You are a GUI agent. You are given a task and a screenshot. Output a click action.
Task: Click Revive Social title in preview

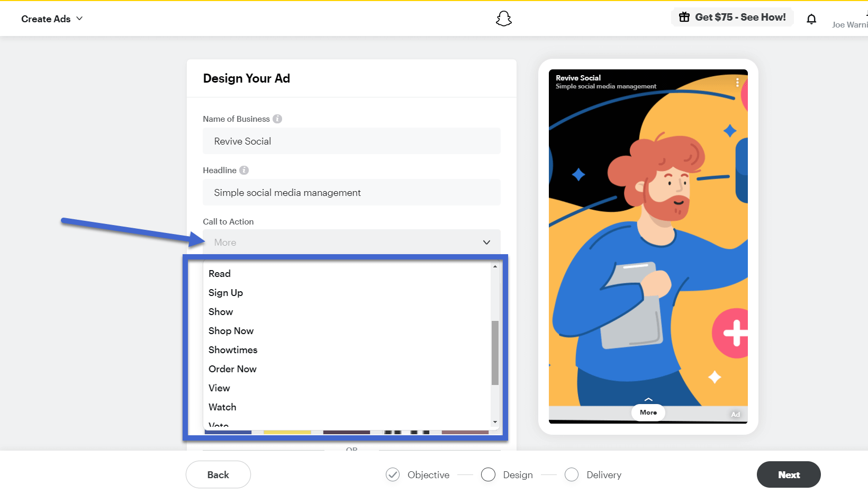pos(578,78)
